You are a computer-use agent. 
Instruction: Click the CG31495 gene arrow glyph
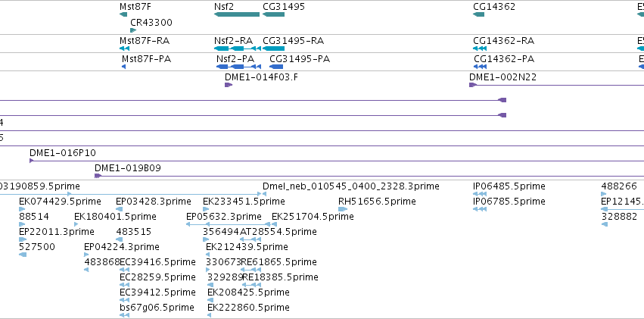point(273,14)
